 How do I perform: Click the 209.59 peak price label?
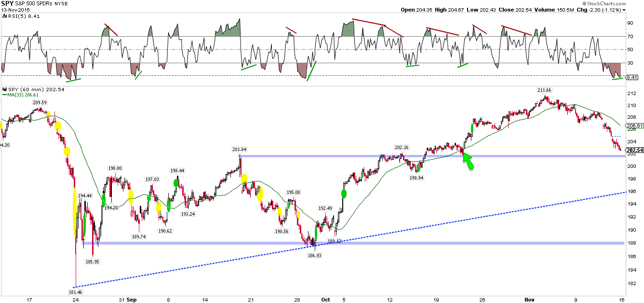(39, 102)
